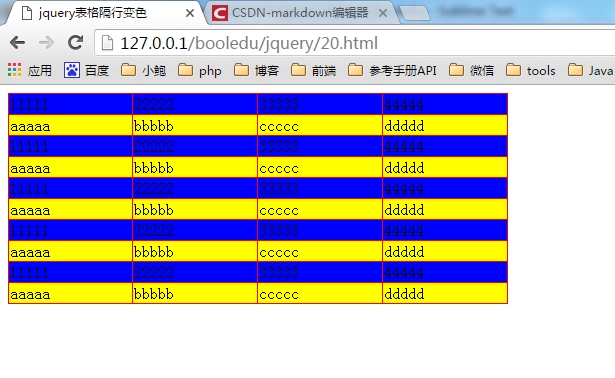Viewport: 615px width, 378px height.
Task: Open the 应用 apps shortcut
Action: [x=29, y=71]
